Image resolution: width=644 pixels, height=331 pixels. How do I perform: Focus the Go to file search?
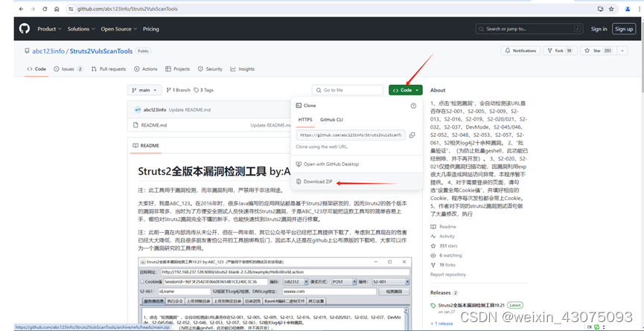tap(348, 90)
